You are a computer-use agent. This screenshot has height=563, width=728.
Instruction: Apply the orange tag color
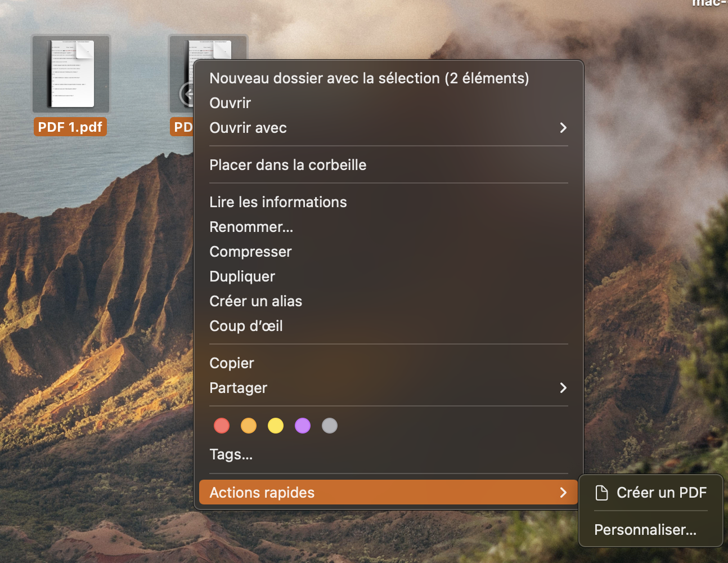point(249,426)
